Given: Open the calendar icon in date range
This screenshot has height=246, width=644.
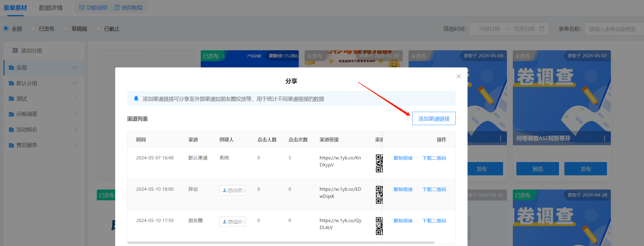Looking at the screenshot, I should coord(542,29).
